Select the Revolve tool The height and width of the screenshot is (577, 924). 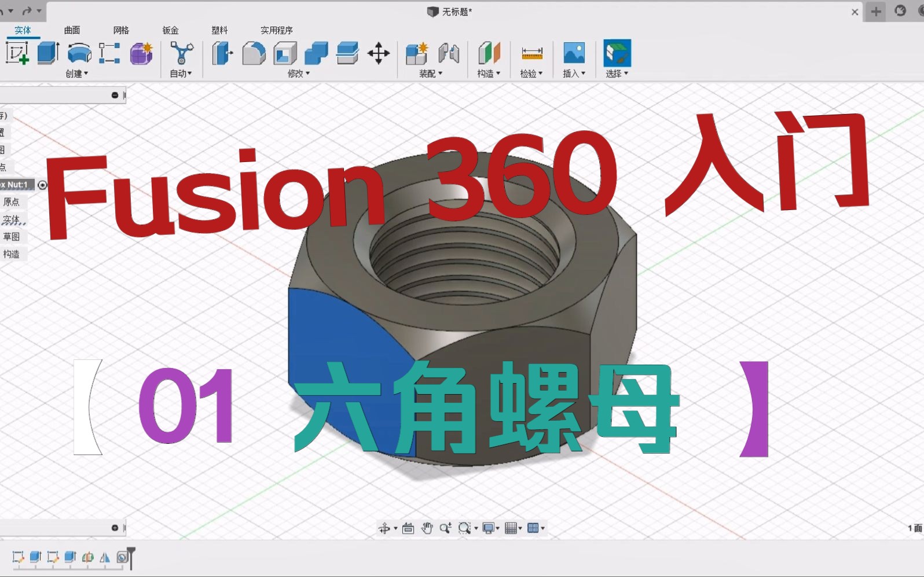click(x=79, y=53)
